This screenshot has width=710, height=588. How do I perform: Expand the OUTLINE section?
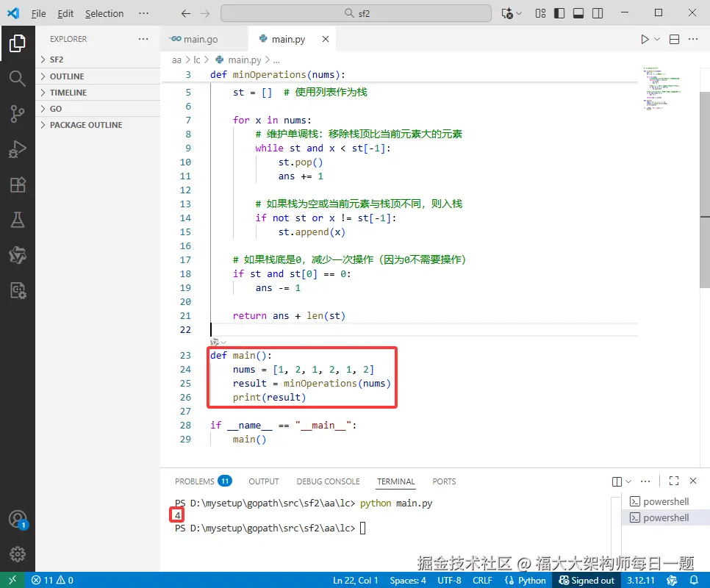[x=98, y=76]
